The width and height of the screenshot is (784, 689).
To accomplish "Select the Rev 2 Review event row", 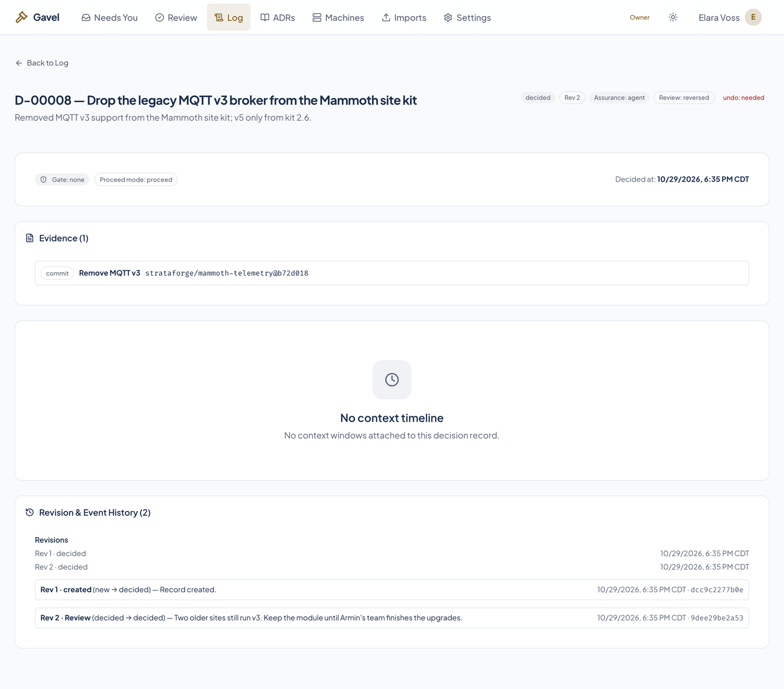I will [392, 618].
